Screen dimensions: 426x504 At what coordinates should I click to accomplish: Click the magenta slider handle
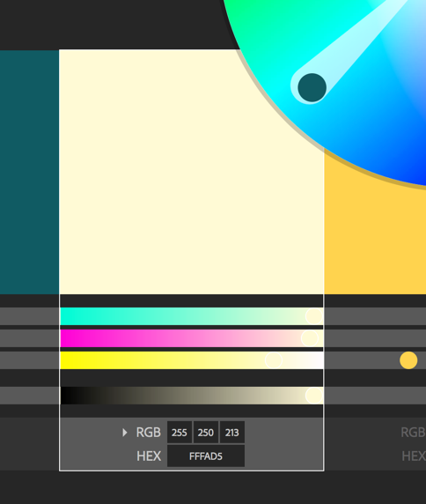[x=310, y=338]
